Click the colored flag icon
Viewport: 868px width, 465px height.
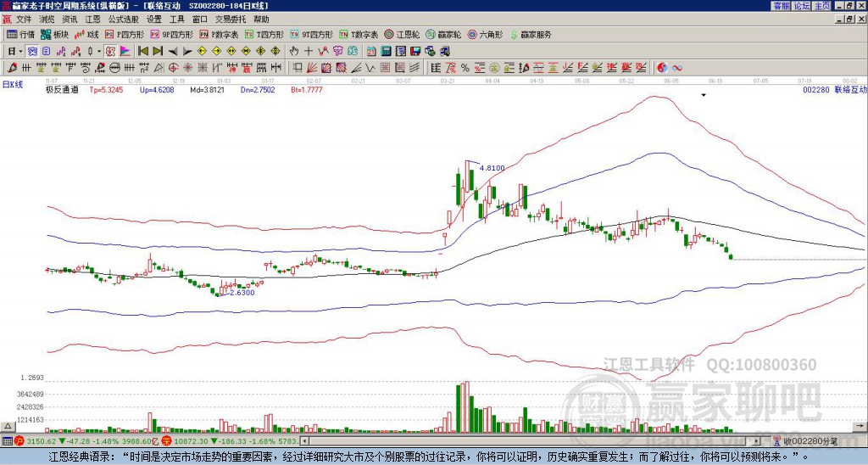click(125, 52)
